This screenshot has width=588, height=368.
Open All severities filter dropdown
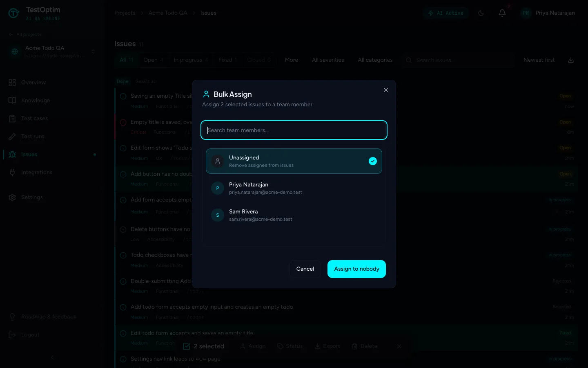point(328,60)
